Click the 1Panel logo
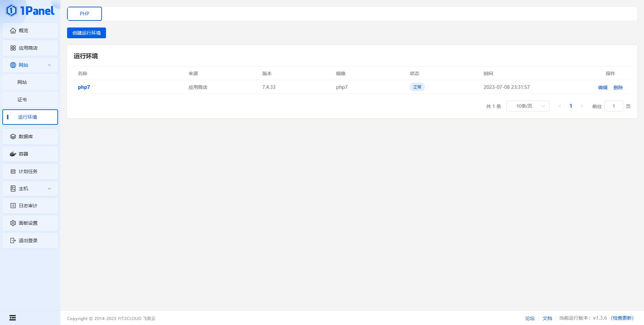Viewport: 644px width, 325px height. point(30,10)
